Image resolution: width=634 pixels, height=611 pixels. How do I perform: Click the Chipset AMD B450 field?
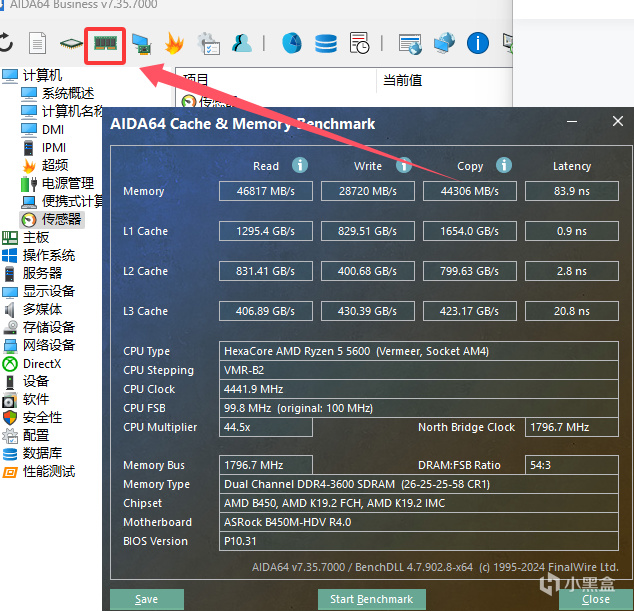tap(418, 503)
